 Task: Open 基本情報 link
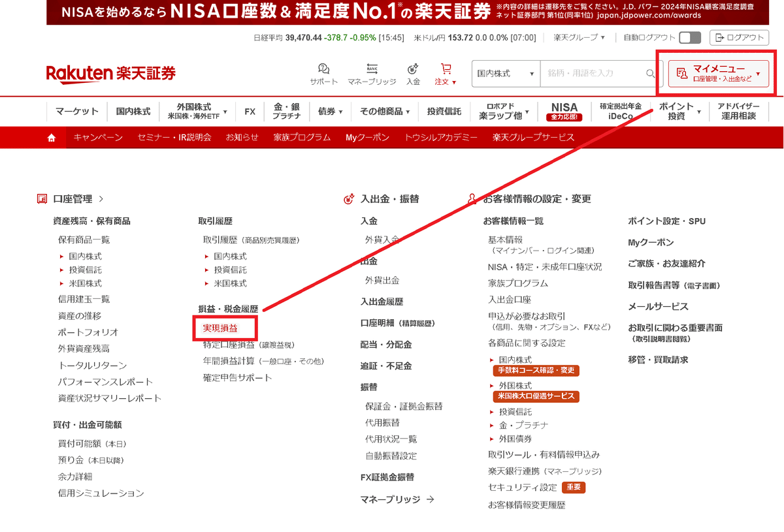(506, 240)
